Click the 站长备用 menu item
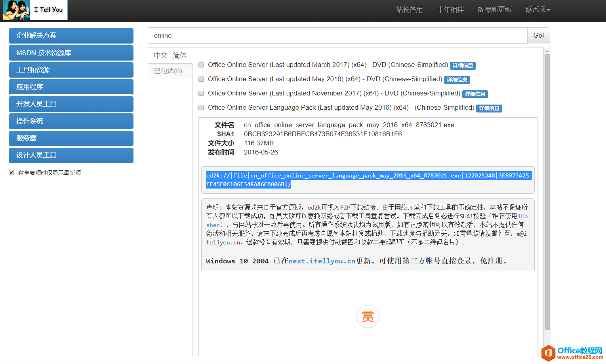Screen dimensions: 606x364 click(x=409, y=9)
